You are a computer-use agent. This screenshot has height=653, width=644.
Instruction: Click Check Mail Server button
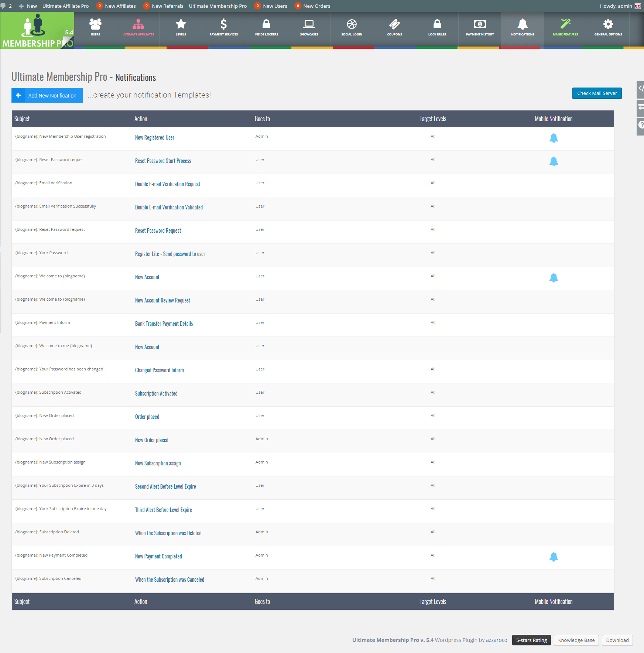click(x=597, y=93)
